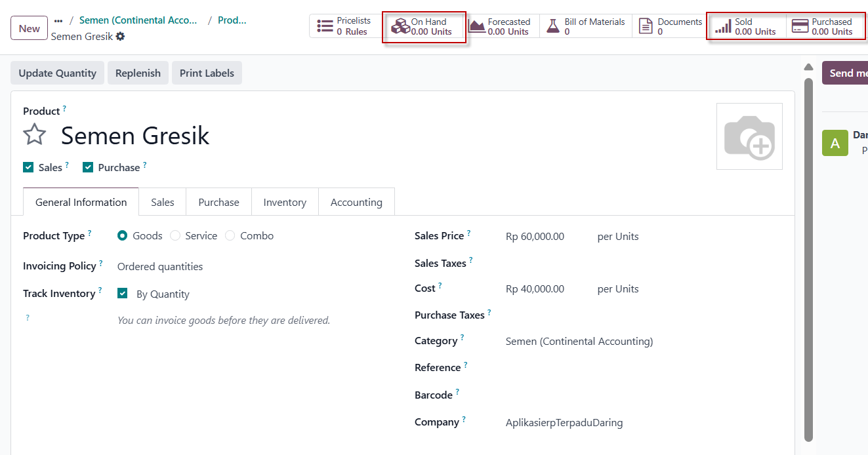The height and width of the screenshot is (455, 868).
Task: Show help tooltip beside Purchase checkbox
Action: 144,165
